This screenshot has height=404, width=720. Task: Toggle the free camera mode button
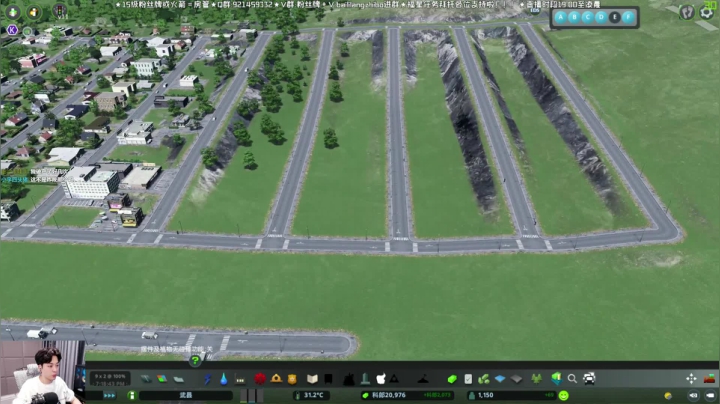pyautogui.click(x=693, y=395)
